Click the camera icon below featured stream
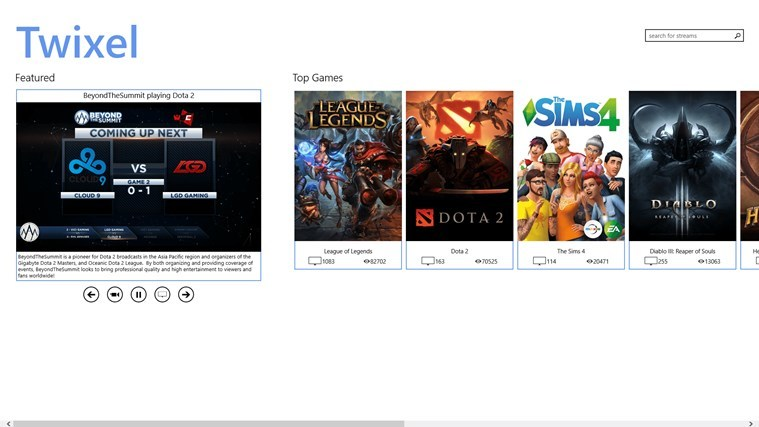 pyautogui.click(x=115, y=294)
